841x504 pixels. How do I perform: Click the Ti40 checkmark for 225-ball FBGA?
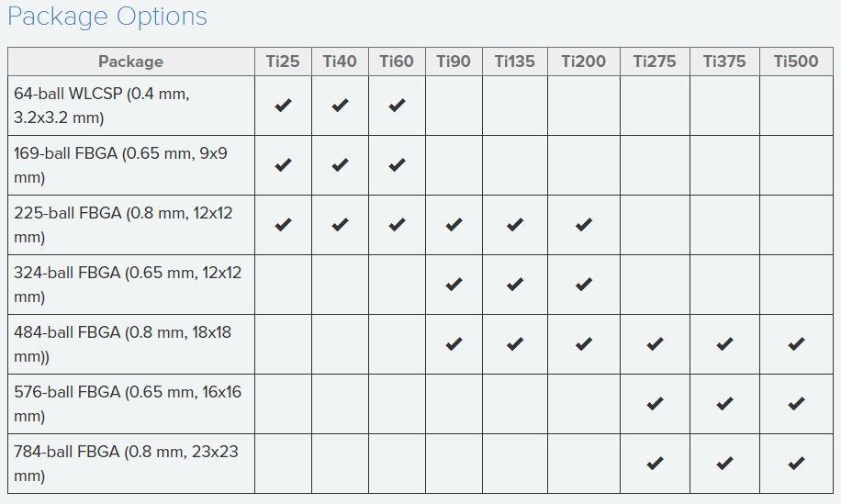click(x=340, y=225)
